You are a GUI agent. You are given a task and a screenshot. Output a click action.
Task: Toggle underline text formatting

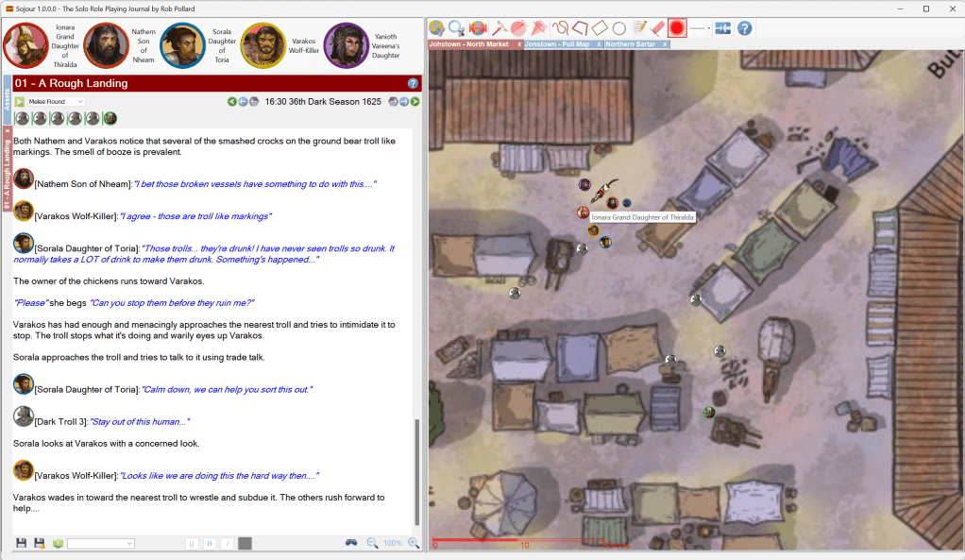(x=192, y=543)
